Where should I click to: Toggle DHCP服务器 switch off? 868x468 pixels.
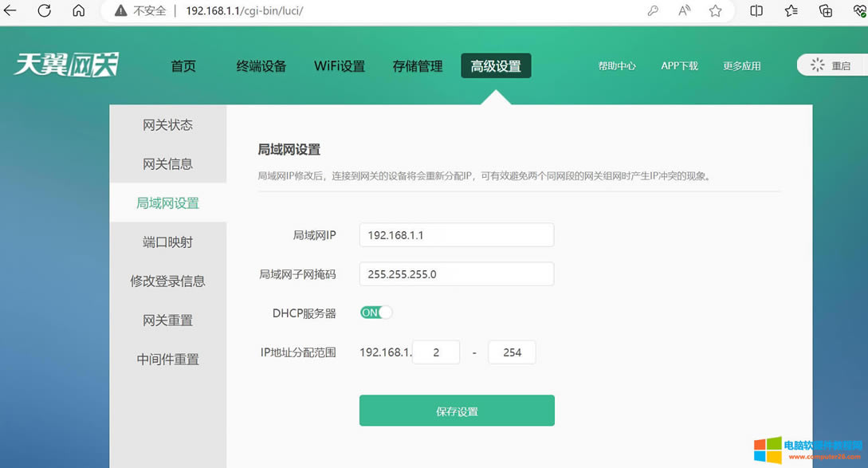point(376,313)
